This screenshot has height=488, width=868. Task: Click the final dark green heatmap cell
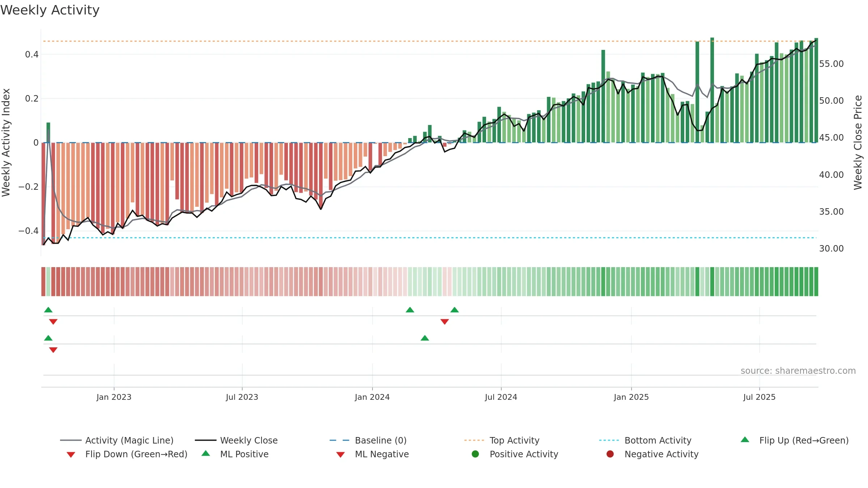[816, 282]
